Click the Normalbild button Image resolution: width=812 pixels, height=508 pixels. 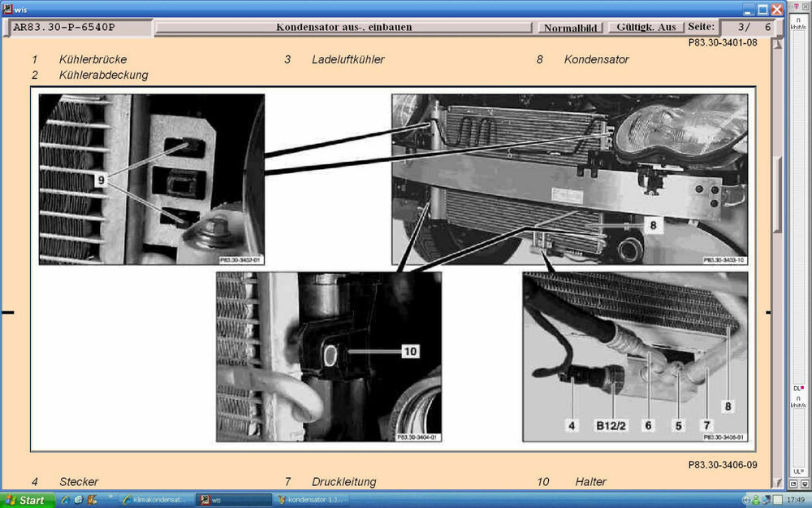tap(570, 28)
